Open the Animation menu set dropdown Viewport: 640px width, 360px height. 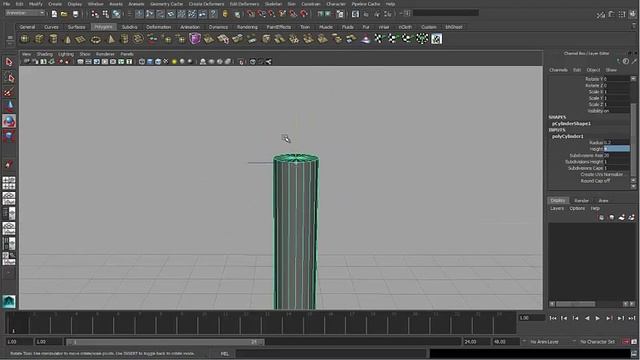pos(25,13)
